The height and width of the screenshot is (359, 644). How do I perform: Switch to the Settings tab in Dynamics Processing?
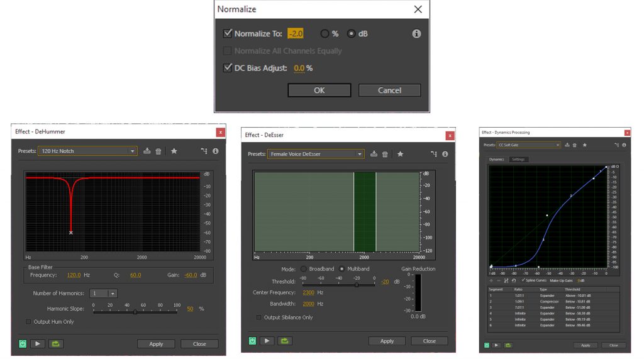click(518, 160)
